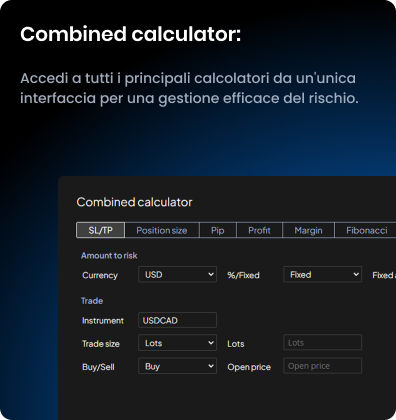
Task: Open the Position size tab
Action: 162,230
